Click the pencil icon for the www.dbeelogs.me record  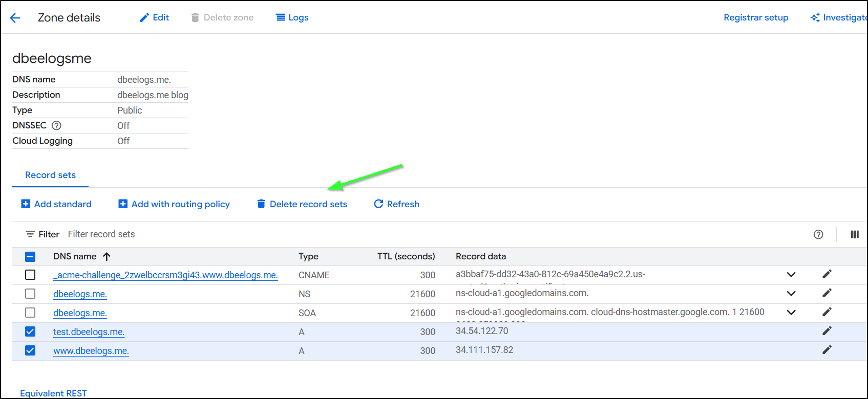827,350
